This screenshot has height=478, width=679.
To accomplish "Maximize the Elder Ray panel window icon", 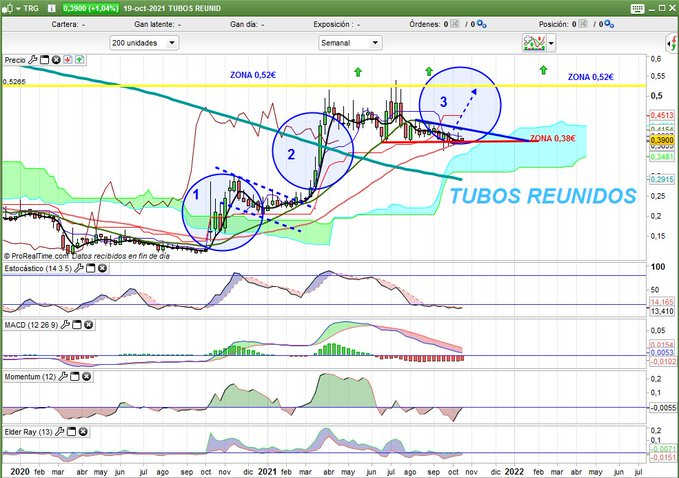I will 71,432.
